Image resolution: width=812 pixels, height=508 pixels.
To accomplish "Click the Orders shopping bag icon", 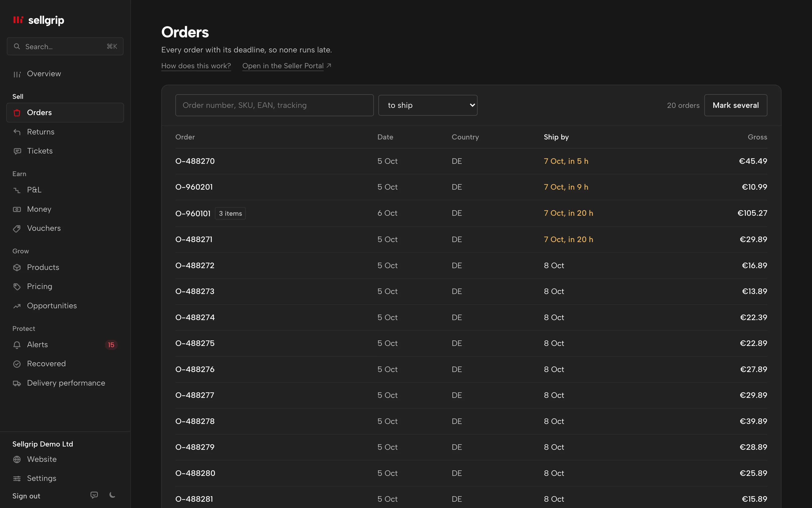I will pos(17,113).
